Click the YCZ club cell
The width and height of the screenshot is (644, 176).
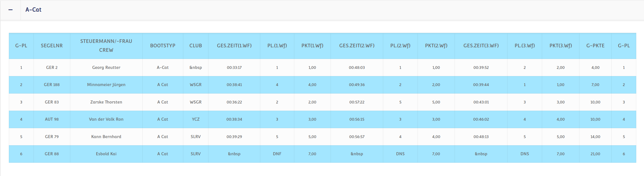pyautogui.click(x=195, y=119)
